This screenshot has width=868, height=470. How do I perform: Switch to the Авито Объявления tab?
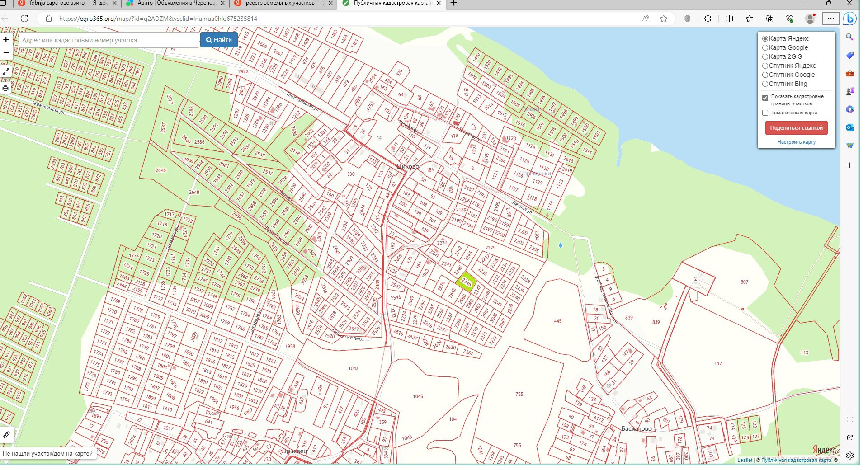click(x=174, y=3)
